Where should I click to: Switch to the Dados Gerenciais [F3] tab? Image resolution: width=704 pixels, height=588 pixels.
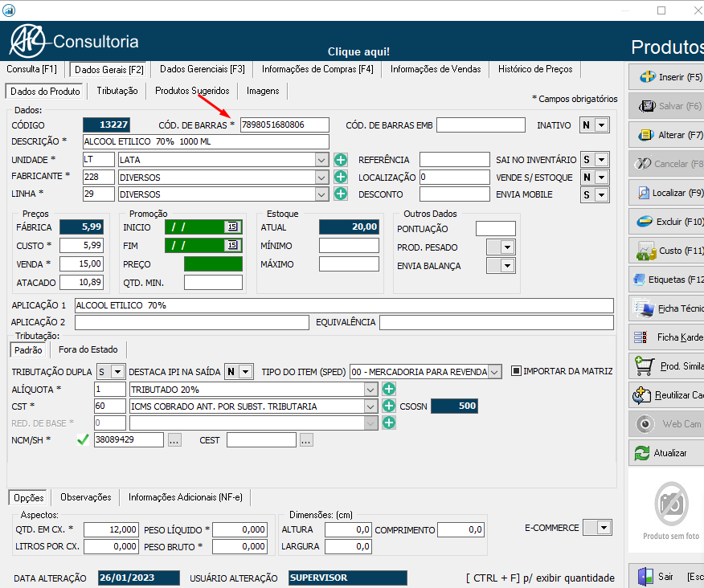[x=203, y=69]
